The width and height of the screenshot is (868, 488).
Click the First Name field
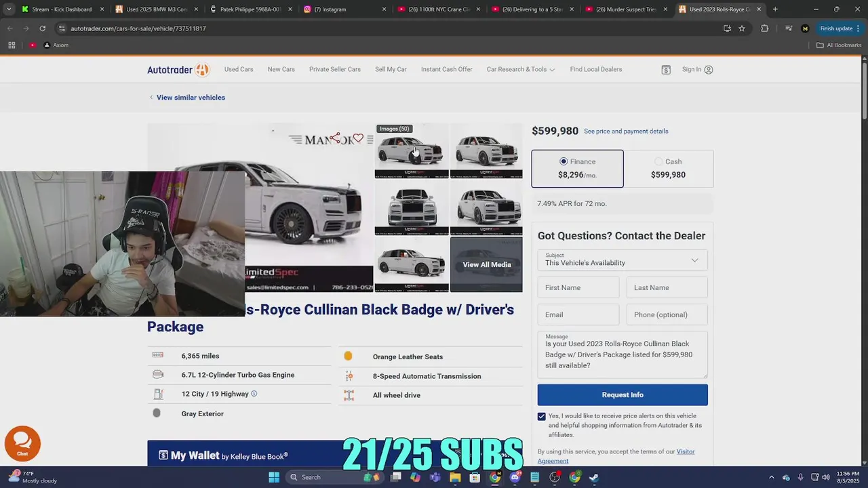pos(578,287)
